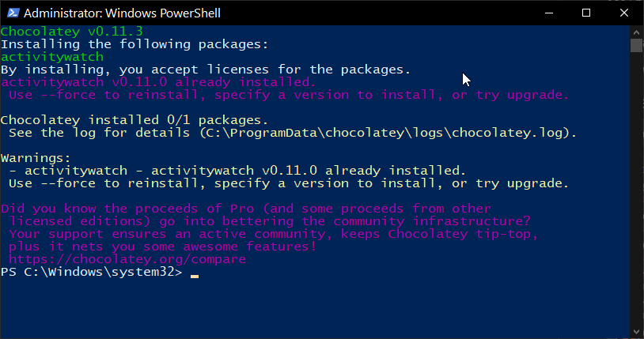Click the blinking cursor after the prompt
644x339 pixels.
(195, 275)
